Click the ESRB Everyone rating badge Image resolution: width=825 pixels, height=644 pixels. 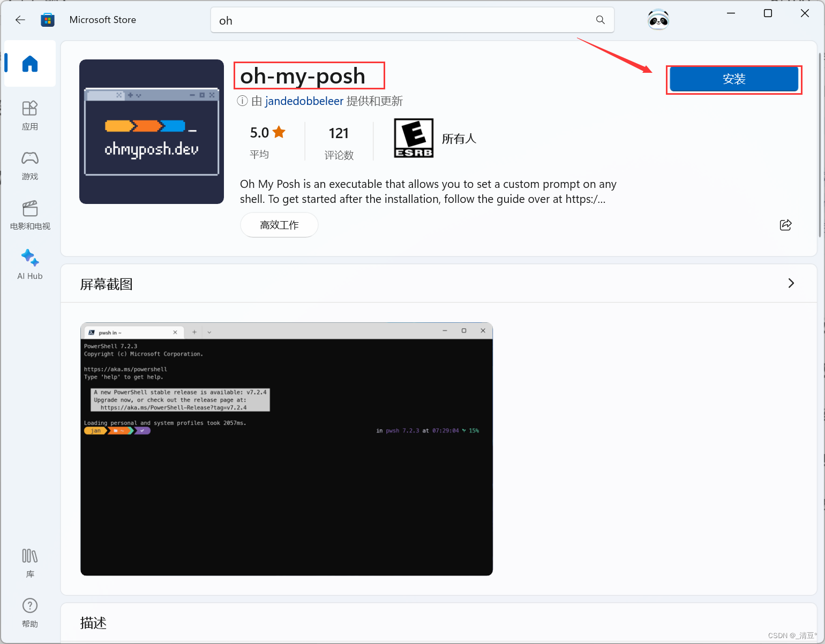414,138
